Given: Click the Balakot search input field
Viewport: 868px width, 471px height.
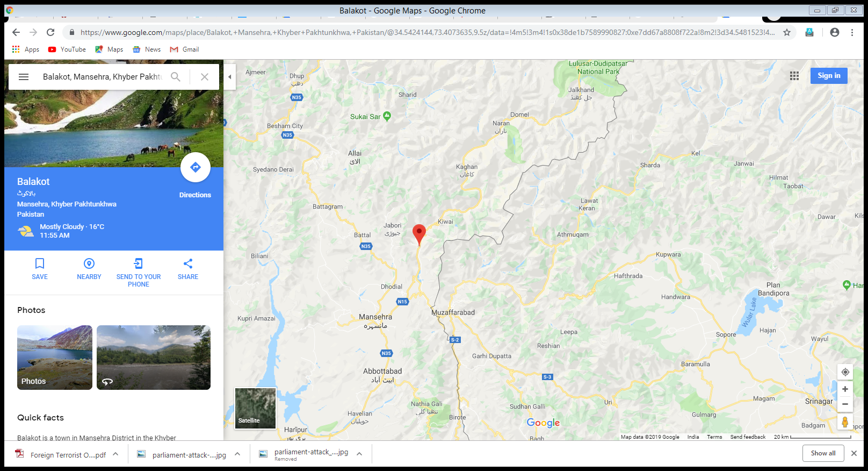Looking at the screenshot, I should click(102, 77).
